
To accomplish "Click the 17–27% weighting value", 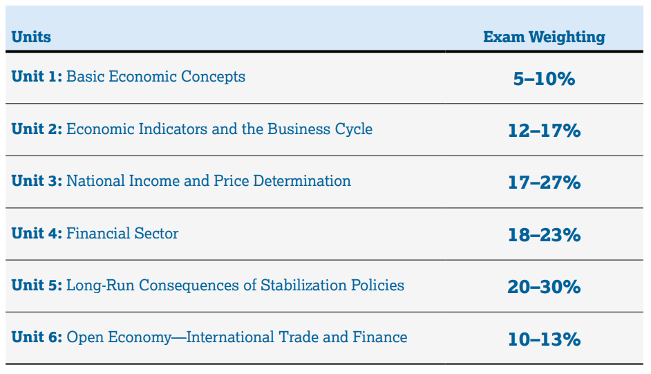I will 544,183.
